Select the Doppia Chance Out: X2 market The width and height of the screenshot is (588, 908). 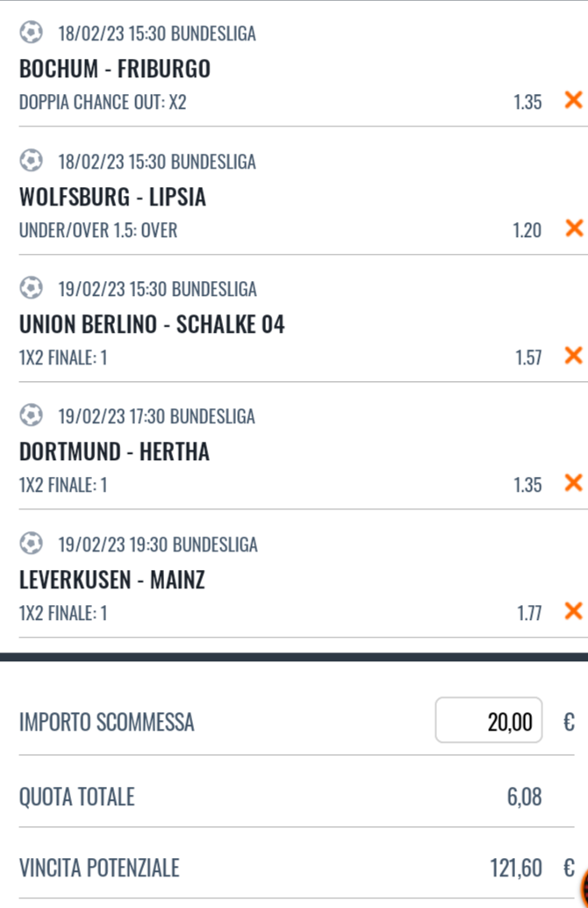[103, 102]
